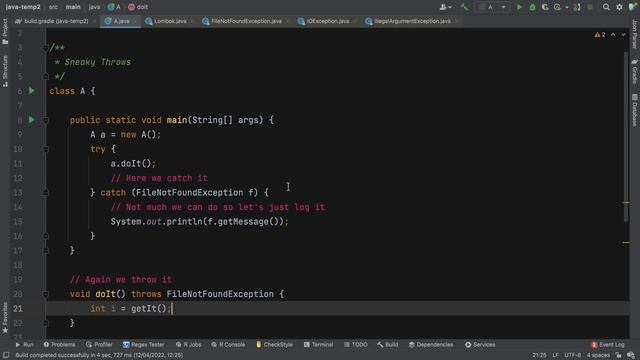Click fold end marker at line 17
Image resolution: width=640 pixels, height=360 pixels.
click(x=46, y=251)
